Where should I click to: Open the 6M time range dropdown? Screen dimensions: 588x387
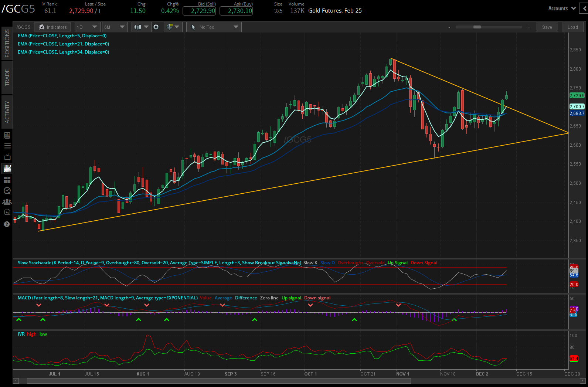tap(115, 27)
